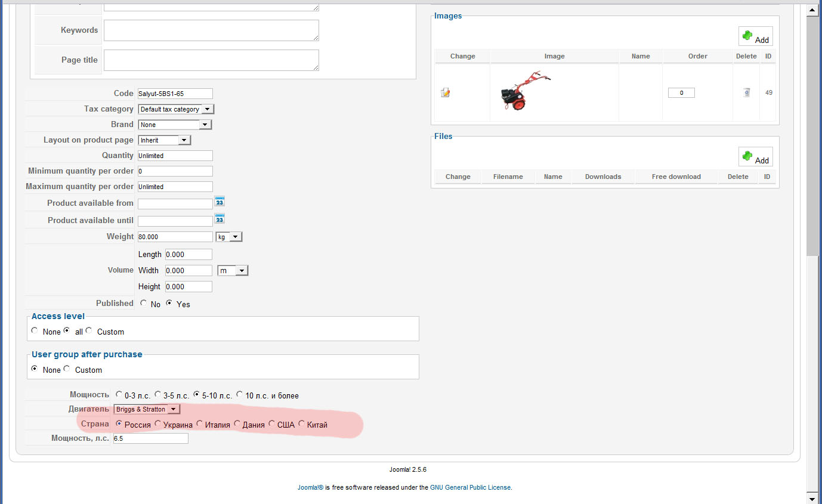The image size is (822, 504).
Task: Select Китай as country
Action: click(301, 423)
